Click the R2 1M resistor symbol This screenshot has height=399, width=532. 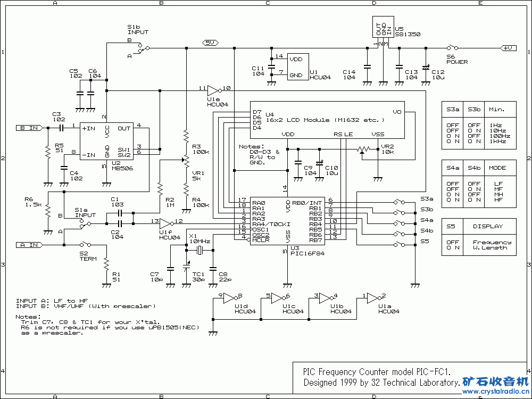click(160, 188)
